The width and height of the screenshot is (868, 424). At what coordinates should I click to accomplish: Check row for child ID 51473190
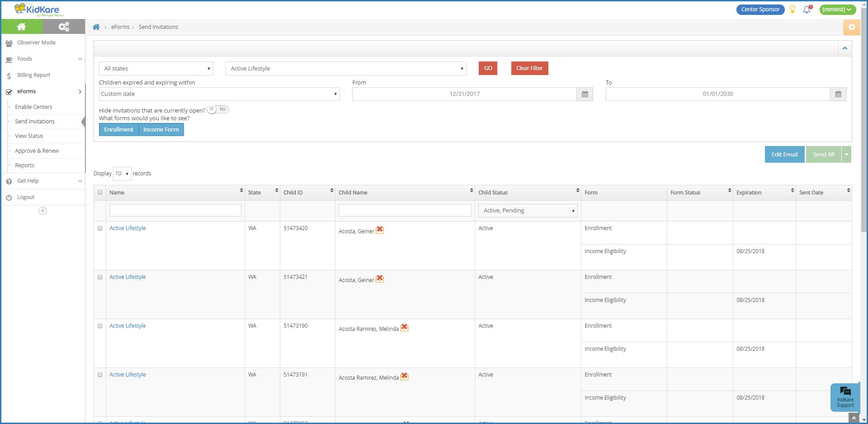click(100, 326)
